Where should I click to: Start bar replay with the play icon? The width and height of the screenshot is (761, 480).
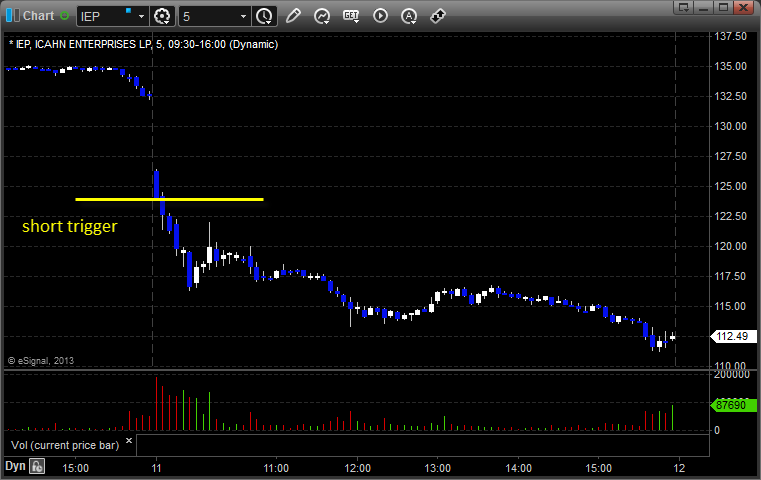(x=380, y=16)
